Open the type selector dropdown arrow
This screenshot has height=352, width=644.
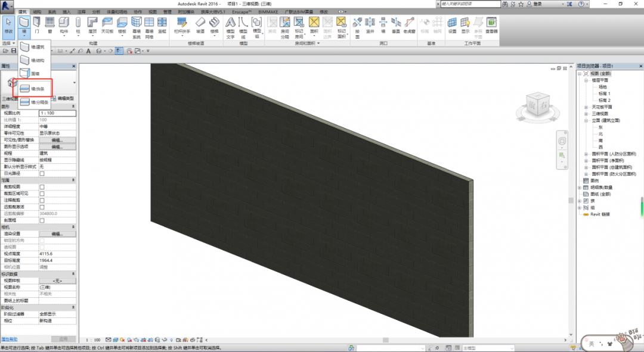[x=75, y=83]
